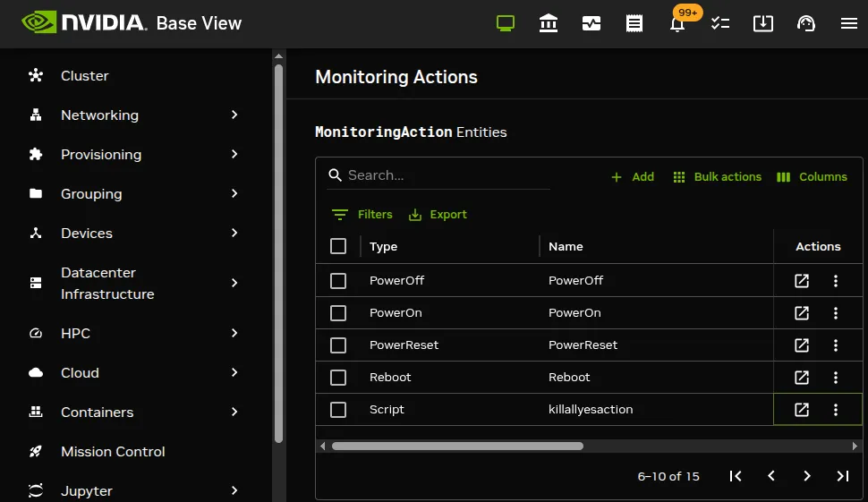
Task: Click the Provisioning puzzle icon
Action: 36,155
